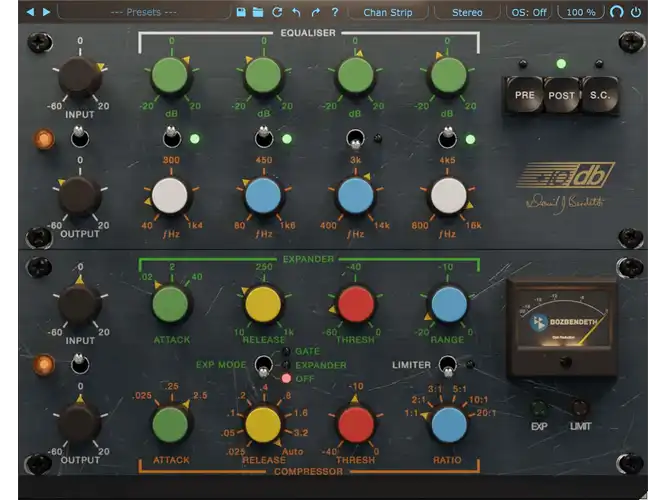
Task: Click the meter calibration screw
Action: coord(565,362)
